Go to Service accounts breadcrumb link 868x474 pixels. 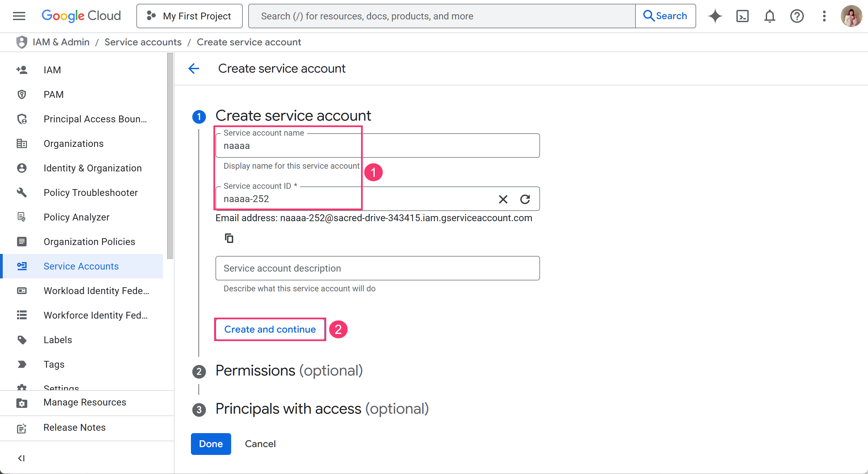(143, 42)
